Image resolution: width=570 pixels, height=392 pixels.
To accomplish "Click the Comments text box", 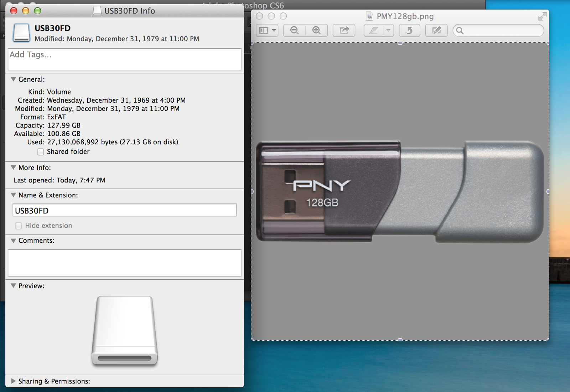I will (125, 263).
